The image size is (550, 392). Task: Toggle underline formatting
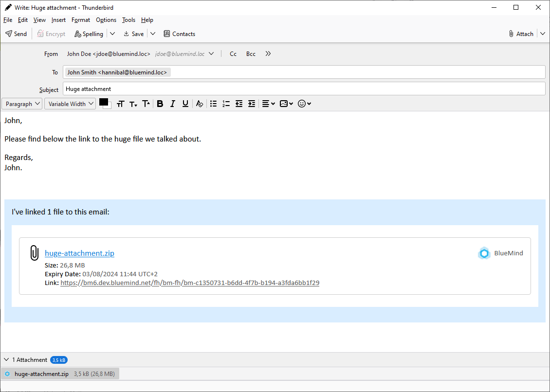[x=185, y=104]
